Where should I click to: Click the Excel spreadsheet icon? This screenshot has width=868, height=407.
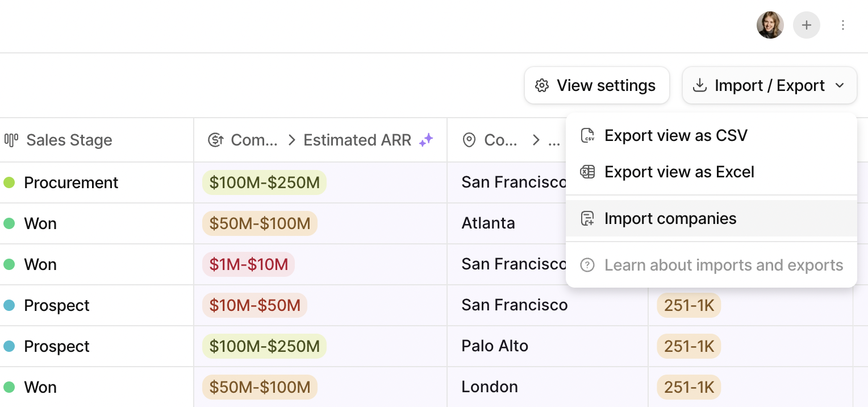click(587, 172)
